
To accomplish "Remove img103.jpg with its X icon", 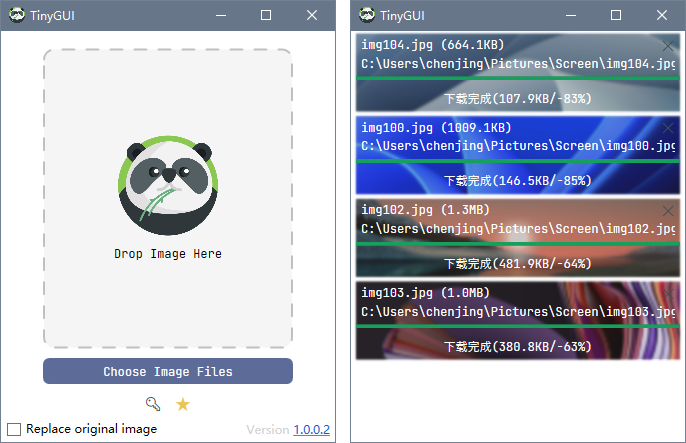I will click(x=668, y=292).
